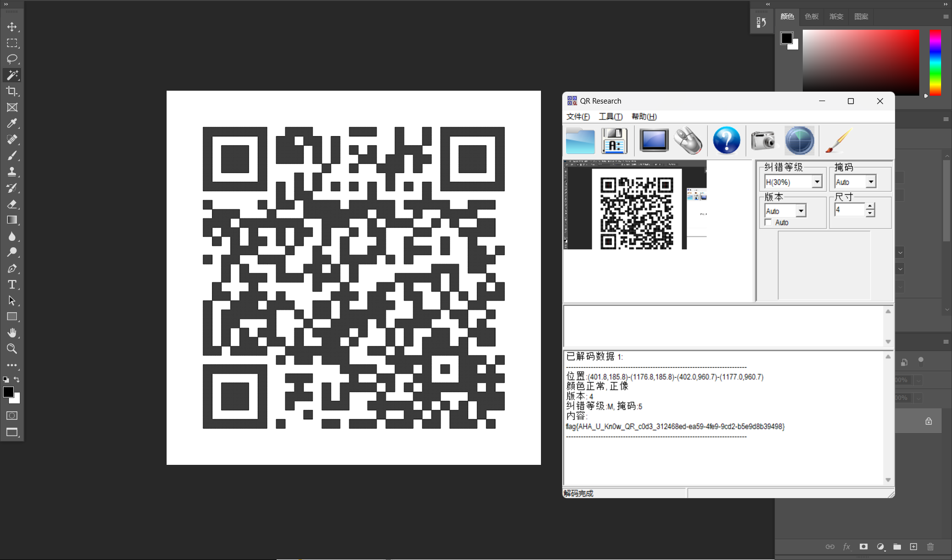Select the Horizontal Type tool
Viewport: 952px width, 560px height.
click(12, 284)
